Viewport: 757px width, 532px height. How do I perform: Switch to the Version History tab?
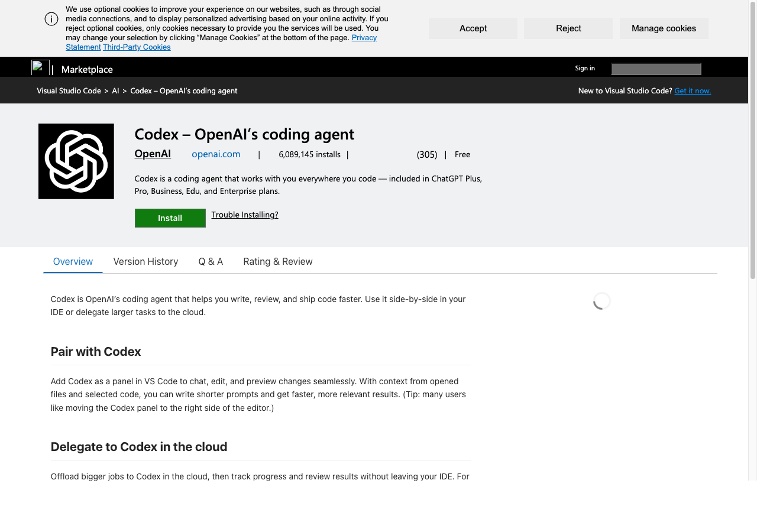coord(145,261)
